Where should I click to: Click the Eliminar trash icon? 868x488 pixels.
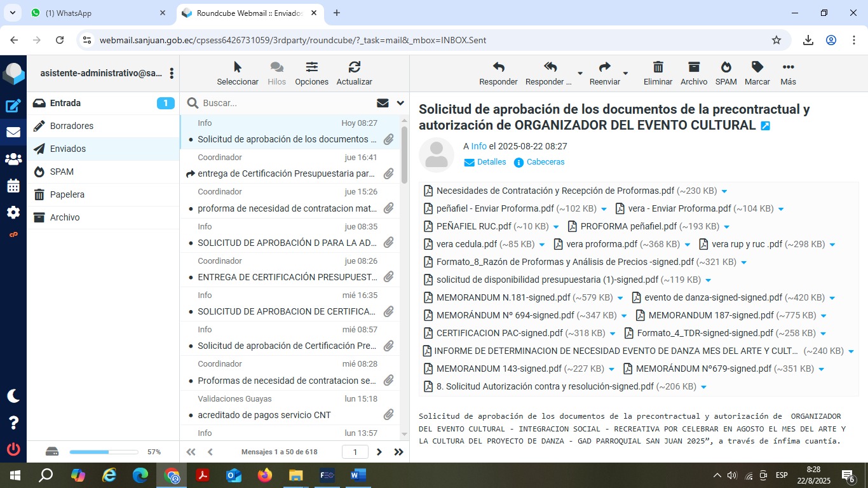pos(658,68)
